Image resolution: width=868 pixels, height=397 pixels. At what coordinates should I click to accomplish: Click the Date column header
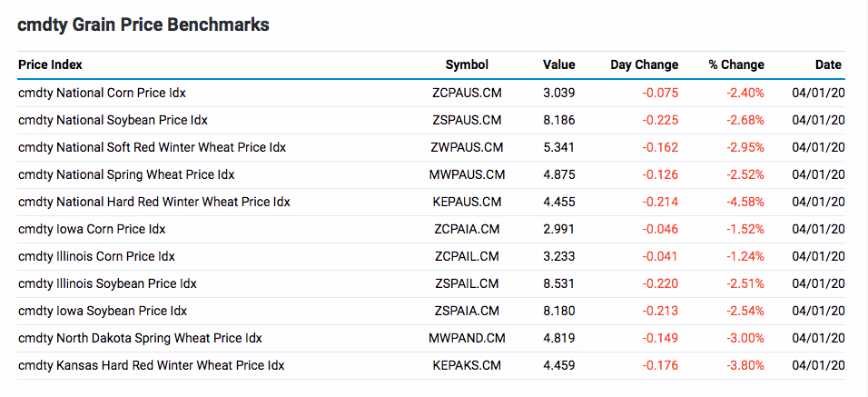pyautogui.click(x=828, y=65)
